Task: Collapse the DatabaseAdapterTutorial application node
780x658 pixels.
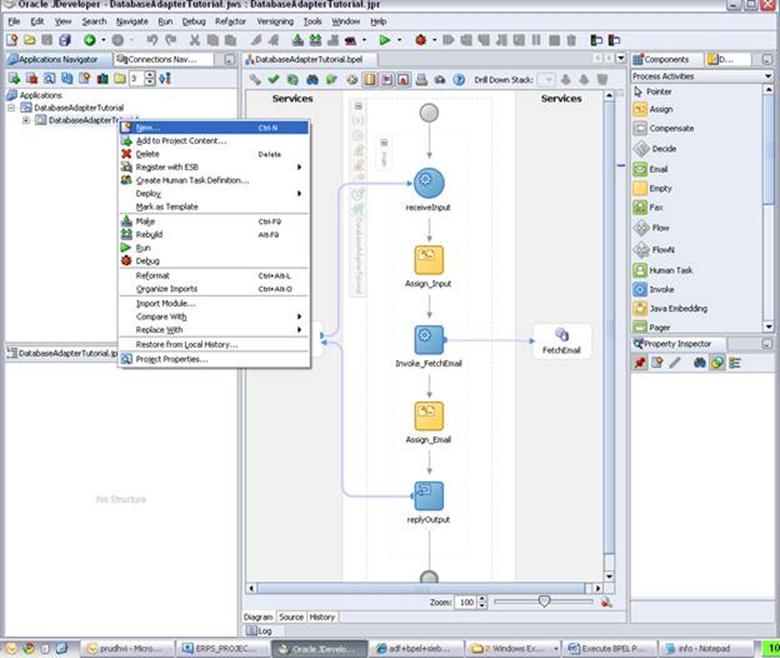Action: [11, 107]
